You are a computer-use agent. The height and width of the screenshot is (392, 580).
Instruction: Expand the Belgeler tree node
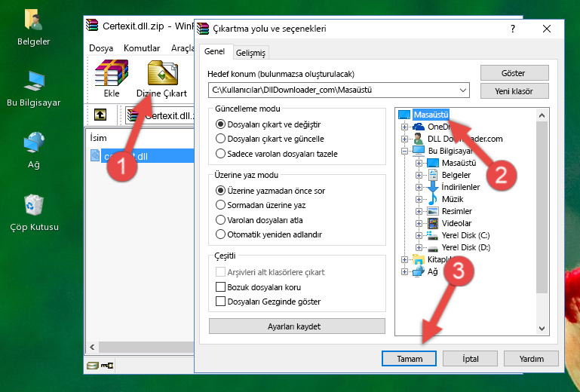point(419,176)
